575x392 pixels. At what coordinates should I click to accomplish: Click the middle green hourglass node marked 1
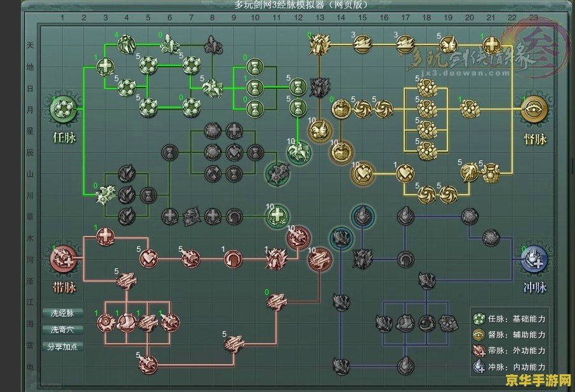tap(255, 88)
